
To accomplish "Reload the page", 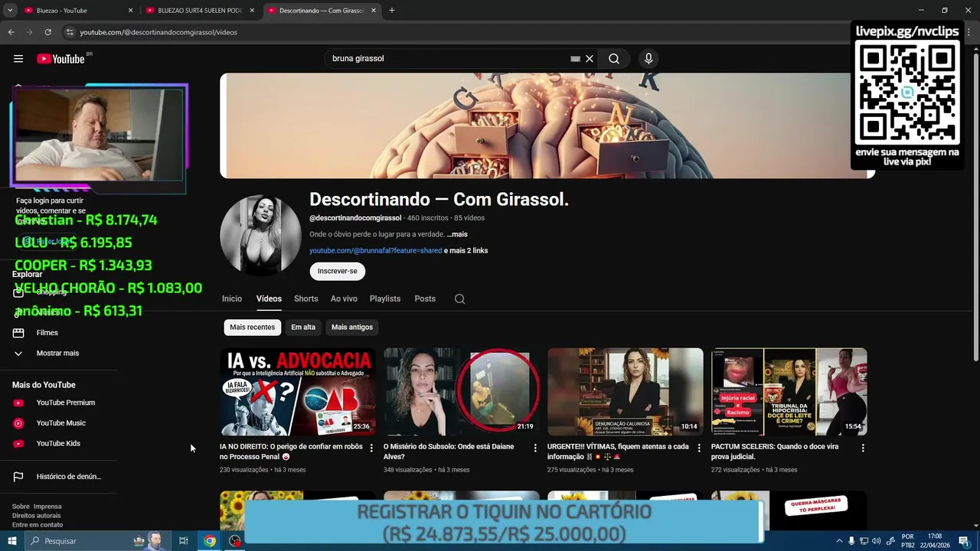I will pos(47,32).
